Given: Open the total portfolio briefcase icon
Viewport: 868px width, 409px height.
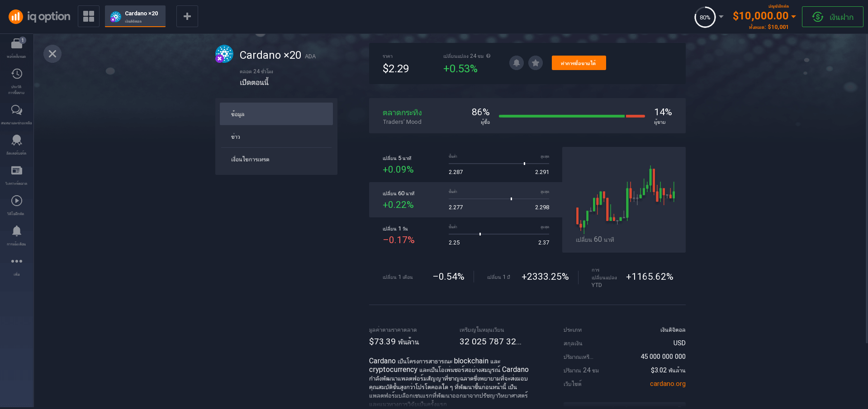Looking at the screenshot, I should tap(17, 44).
